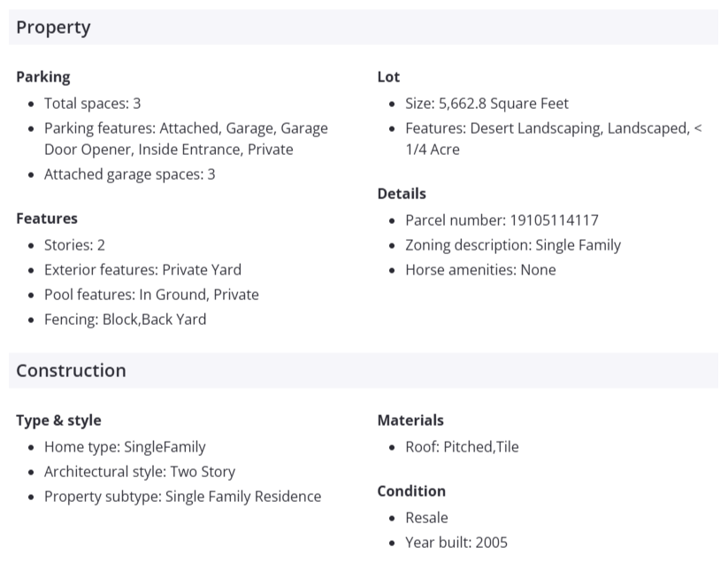Select the Horse amenities: None item
This screenshot has width=728, height=563.
click(480, 270)
